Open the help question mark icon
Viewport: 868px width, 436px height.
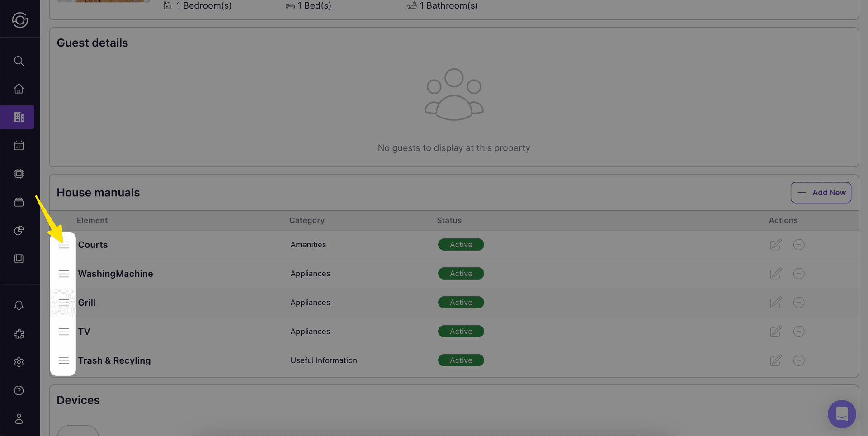pos(19,390)
